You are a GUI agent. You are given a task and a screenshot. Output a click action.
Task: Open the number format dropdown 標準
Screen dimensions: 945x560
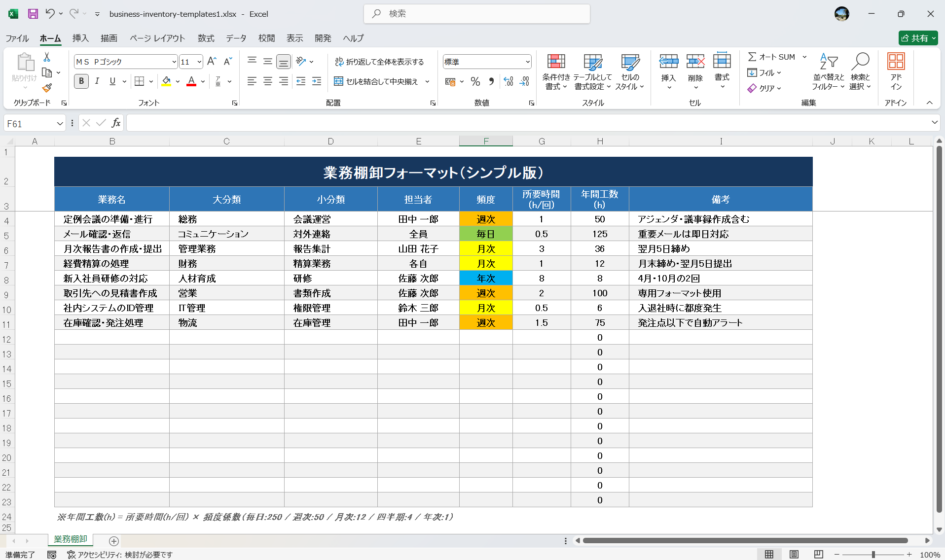click(528, 62)
